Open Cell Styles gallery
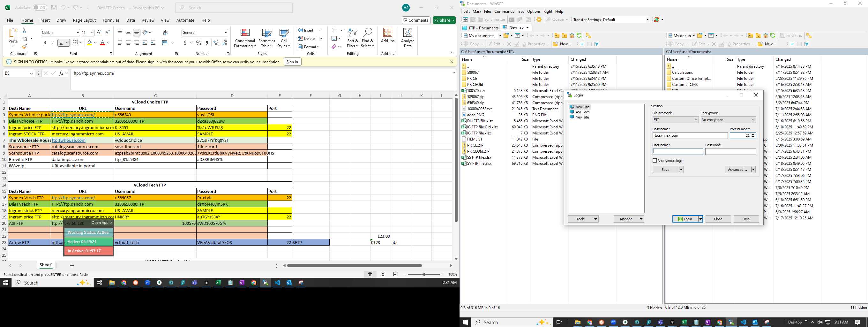 (x=284, y=38)
